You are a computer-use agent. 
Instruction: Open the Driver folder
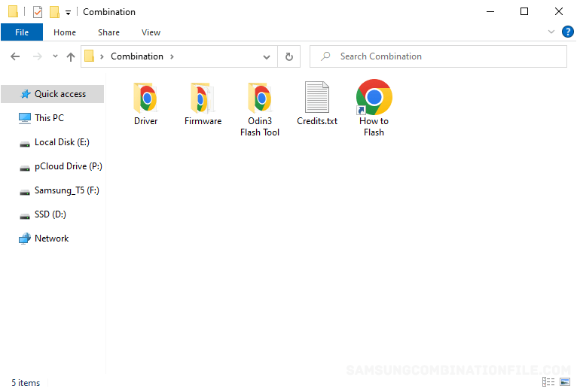145,104
